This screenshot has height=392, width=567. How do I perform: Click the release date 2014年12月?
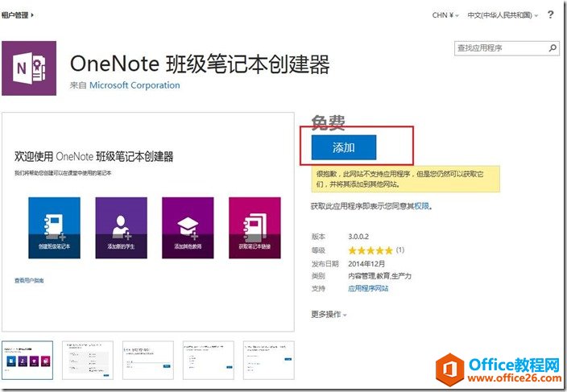366,264
